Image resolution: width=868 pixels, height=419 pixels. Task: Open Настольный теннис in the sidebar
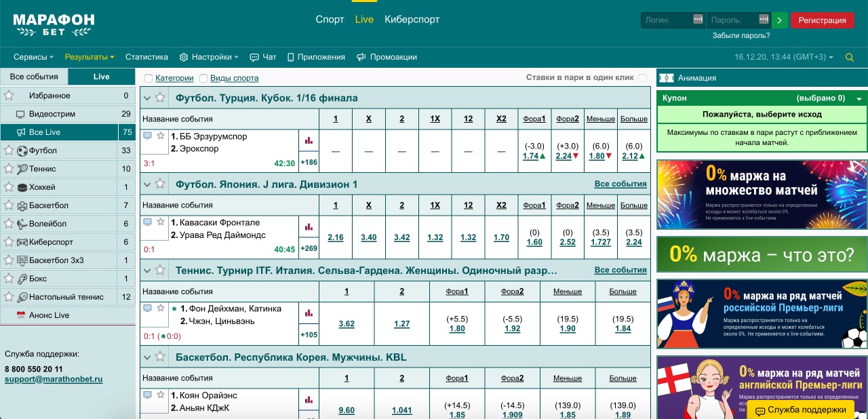[68, 297]
